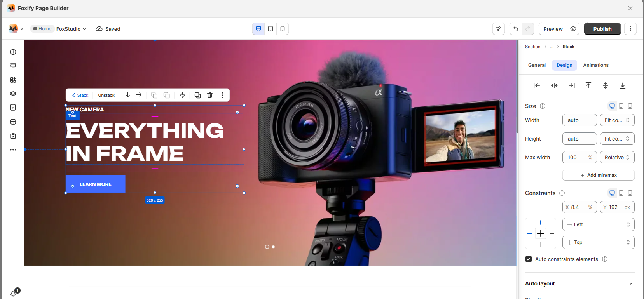
Task: Open the pages icon in left sidebar
Action: 13,108
